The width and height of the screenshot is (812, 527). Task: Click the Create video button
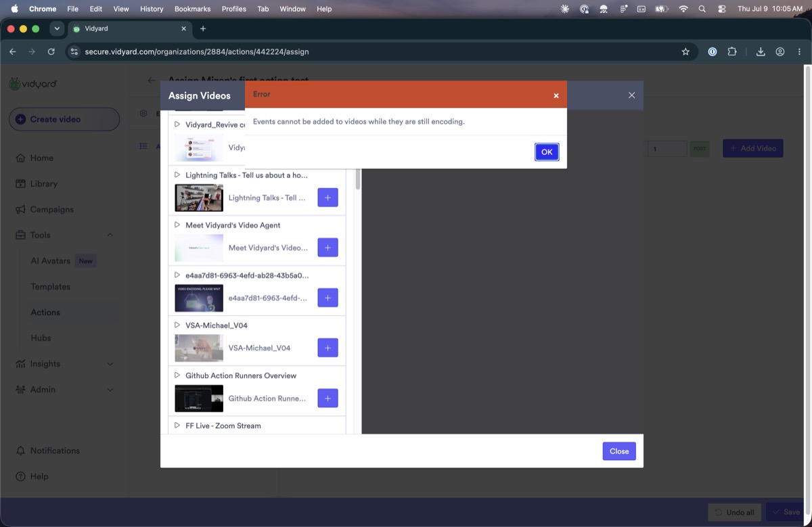(x=64, y=119)
